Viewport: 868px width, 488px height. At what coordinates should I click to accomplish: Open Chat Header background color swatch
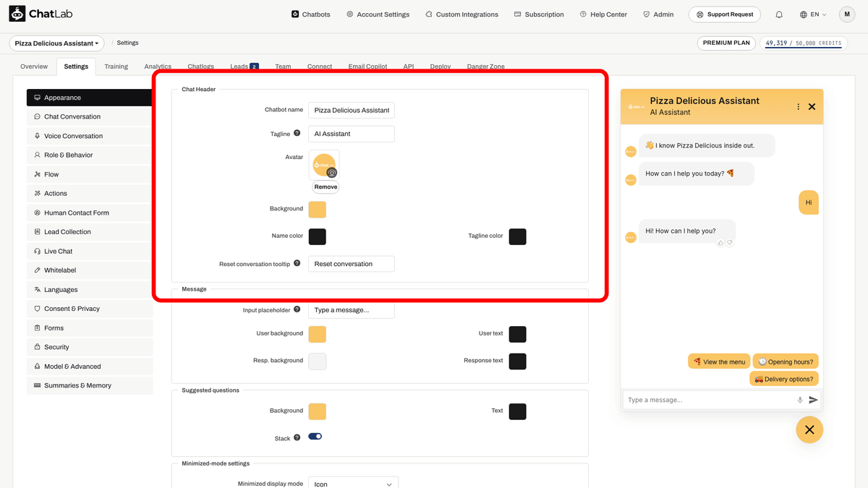tap(318, 210)
